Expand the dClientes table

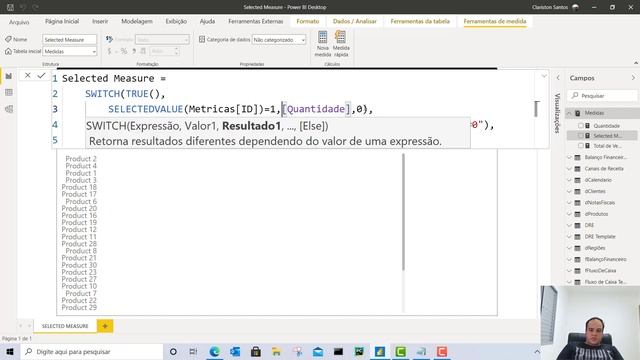point(569,191)
